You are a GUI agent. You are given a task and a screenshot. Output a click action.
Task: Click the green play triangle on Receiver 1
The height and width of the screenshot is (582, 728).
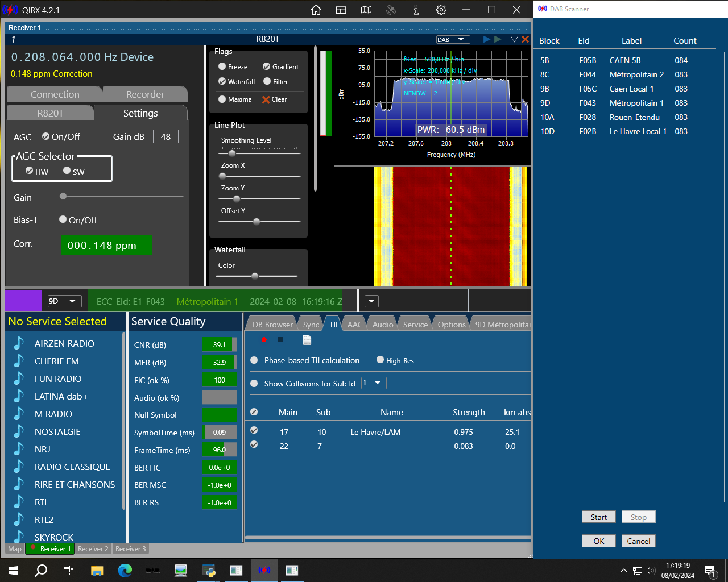pos(498,39)
